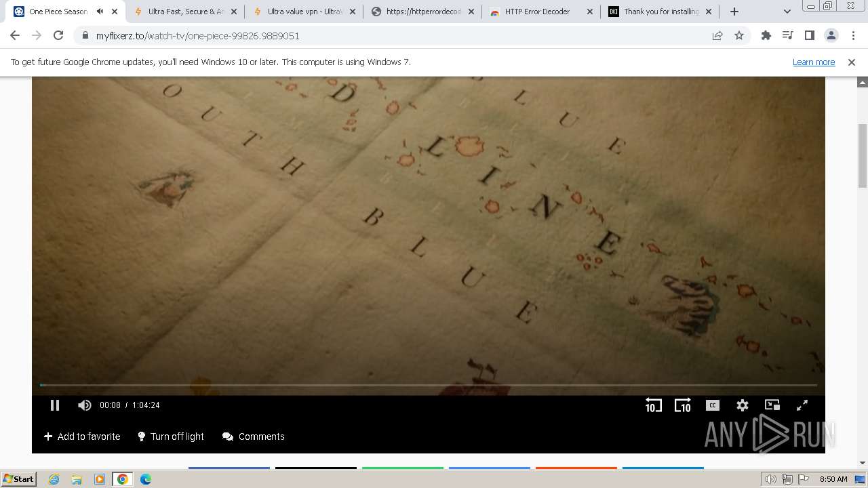Open the network tray icon

click(787, 479)
